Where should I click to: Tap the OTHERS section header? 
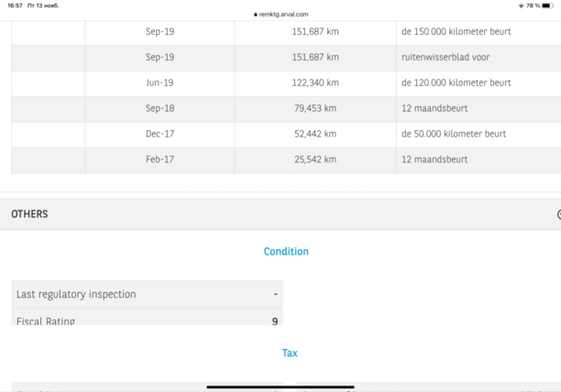pyautogui.click(x=275, y=214)
